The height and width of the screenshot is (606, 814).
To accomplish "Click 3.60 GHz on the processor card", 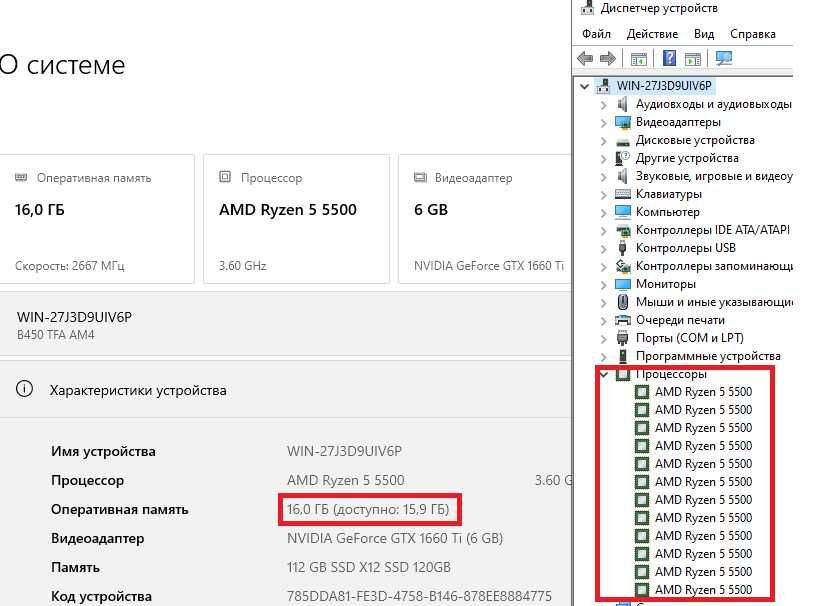I will [242, 266].
